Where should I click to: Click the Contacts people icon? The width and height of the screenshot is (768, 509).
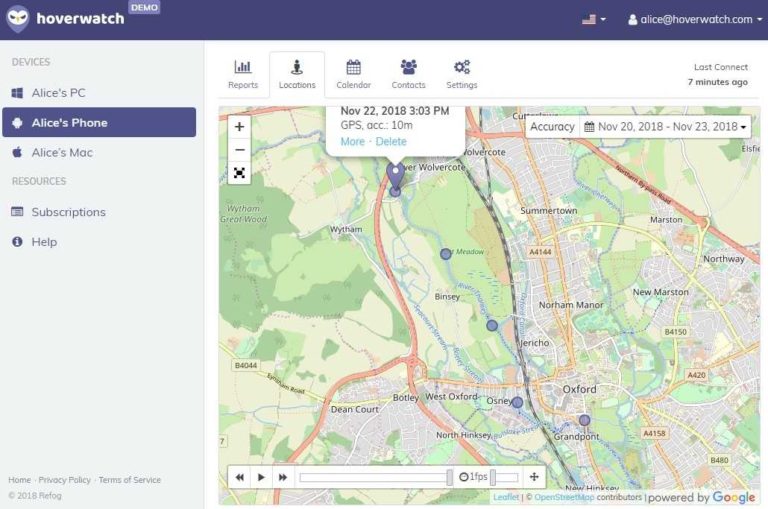408,67
